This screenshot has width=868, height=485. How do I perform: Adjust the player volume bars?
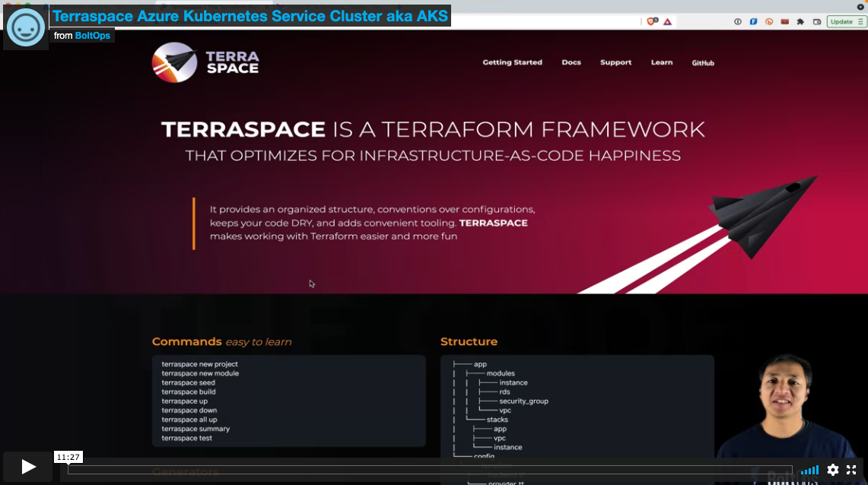coord(809,470)
